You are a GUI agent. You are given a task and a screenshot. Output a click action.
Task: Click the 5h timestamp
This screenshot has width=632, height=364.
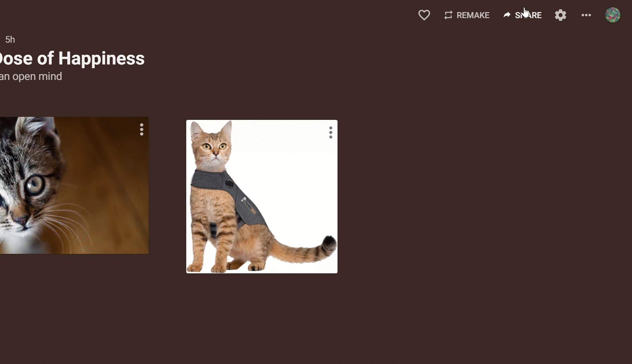point(10,40)
